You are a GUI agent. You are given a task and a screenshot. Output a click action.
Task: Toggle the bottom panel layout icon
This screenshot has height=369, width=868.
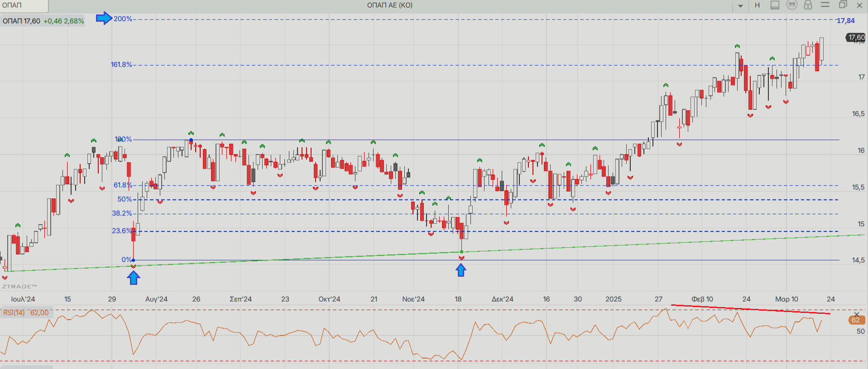775,5
